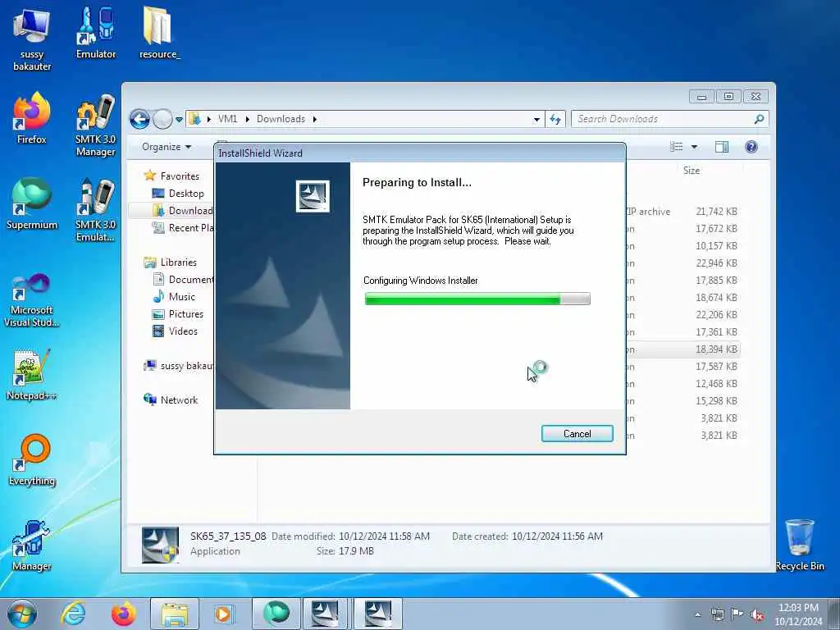
Task: Open the network tray icon
Action: [x=717, y=614]
